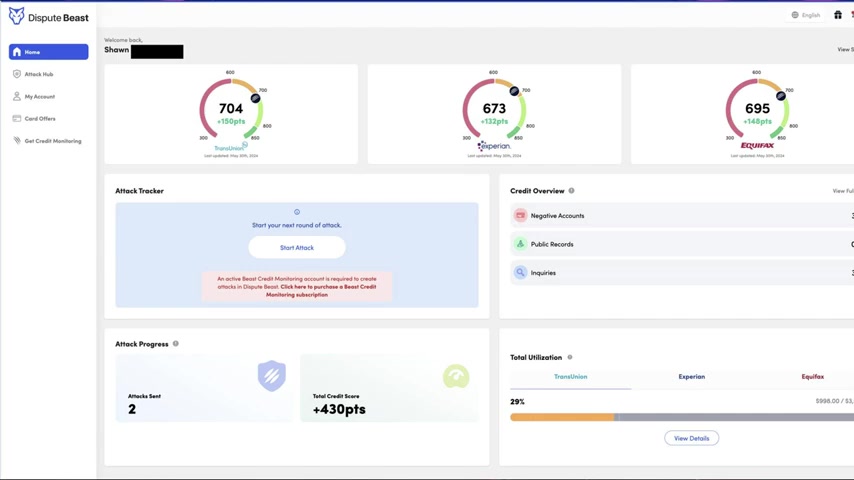Viewport: 854px width, 480px height.
Task: Click the shield icon on the Attacks Sent card
Action: point(272,375)
